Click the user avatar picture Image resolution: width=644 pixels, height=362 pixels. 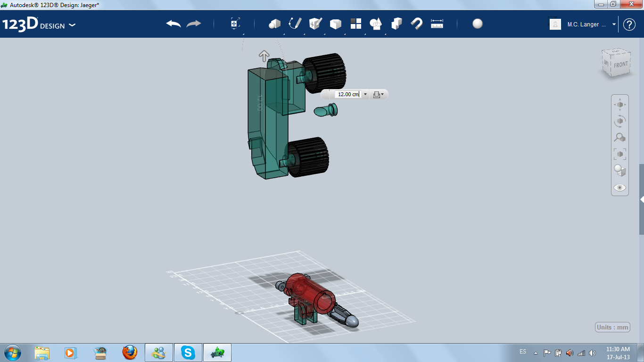(x=555, y=24)
